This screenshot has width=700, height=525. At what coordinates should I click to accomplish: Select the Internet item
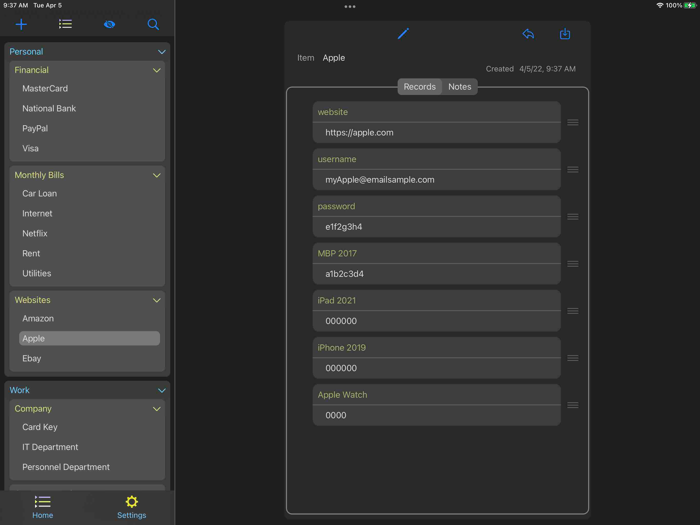(x=38, y=213)
